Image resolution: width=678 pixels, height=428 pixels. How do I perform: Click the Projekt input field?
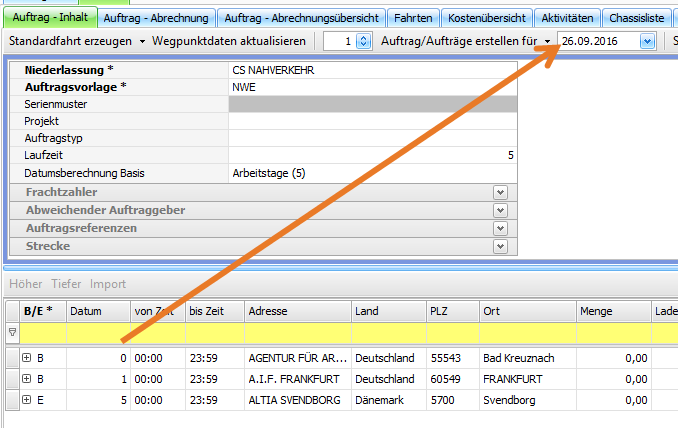pos(372,121)
